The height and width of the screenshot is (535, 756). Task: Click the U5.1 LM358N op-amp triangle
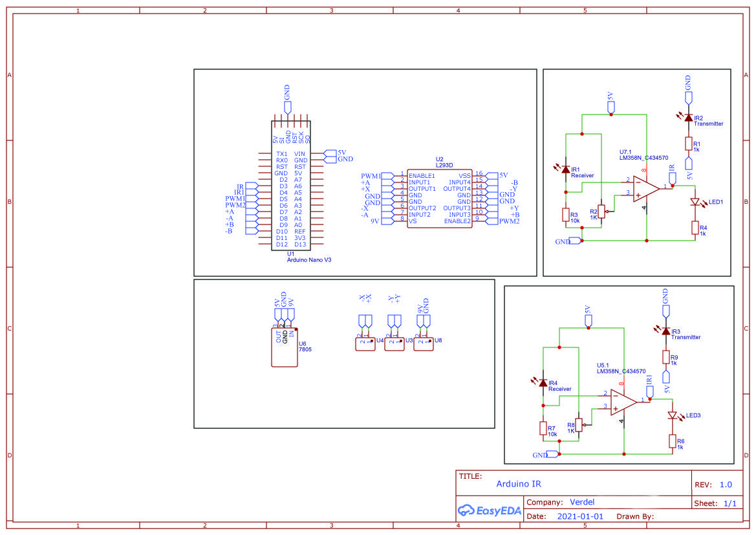pyautogui.click(x=623, y=402)
